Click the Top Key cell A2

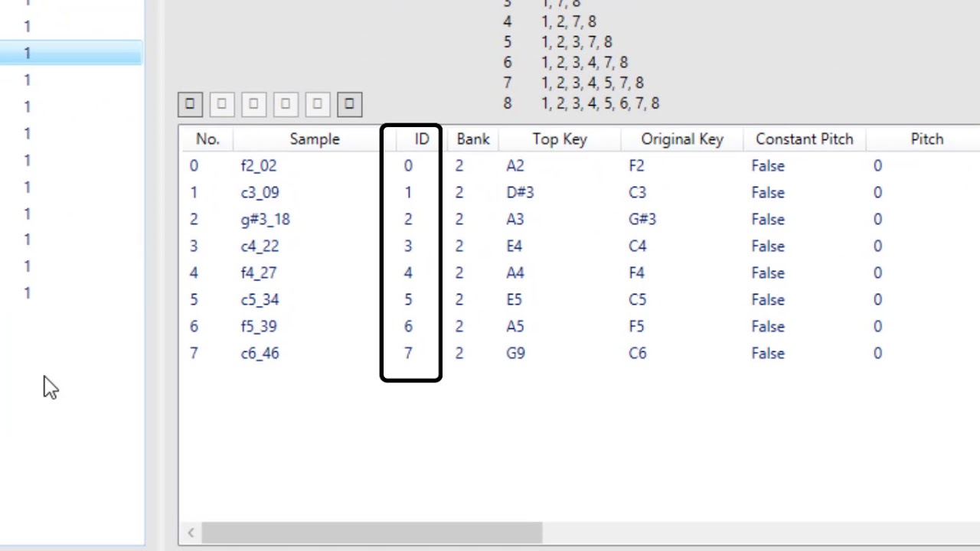(x=515, y=166)
